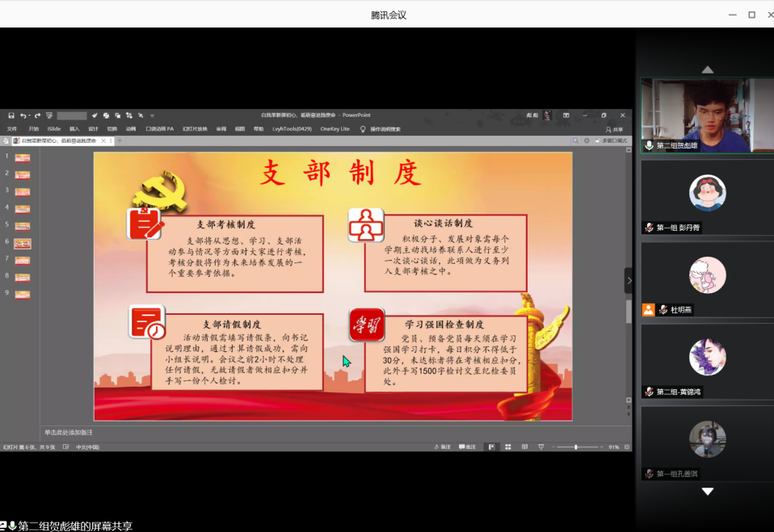Toggle 多窗口模式 multi-window mode
Viewport: 774px width, 532px height.
point(613,140)
